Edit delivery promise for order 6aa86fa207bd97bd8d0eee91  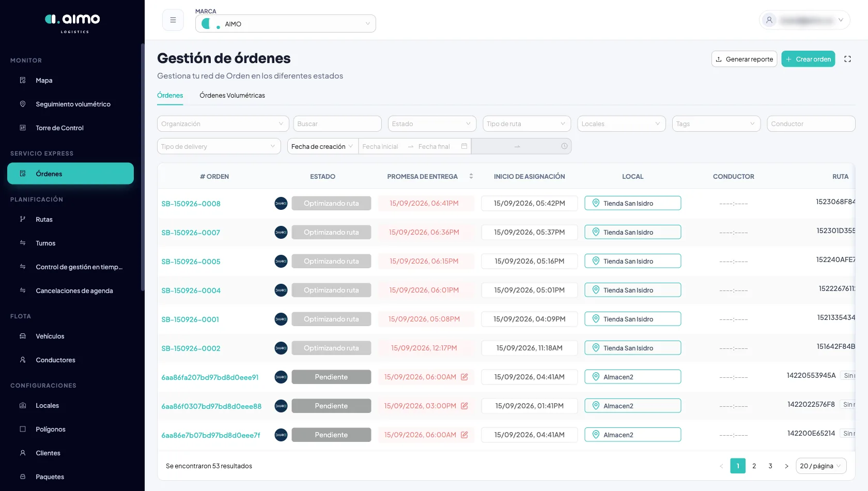point(464,377)
